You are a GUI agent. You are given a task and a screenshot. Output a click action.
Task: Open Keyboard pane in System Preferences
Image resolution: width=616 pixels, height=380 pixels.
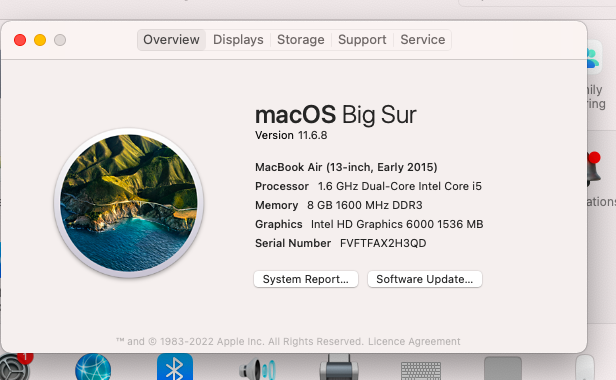pyautogui.click(x=421, y=371)
